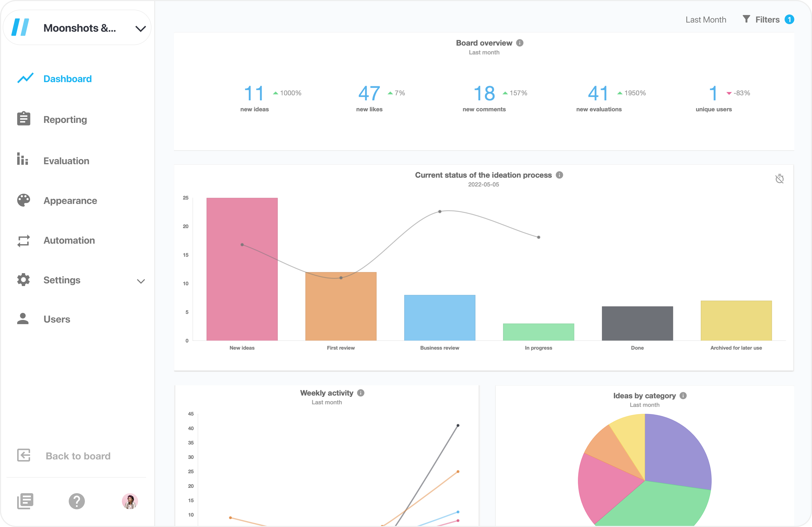Image resolution: width=812 pixels, height=527 pixels.
Task: Click the Appearance palette icon
Action: (x=23, y=200)
